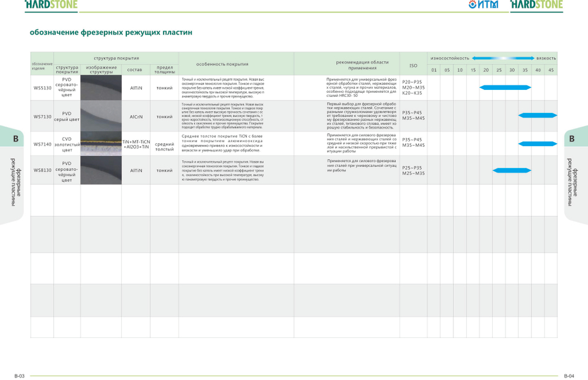The height and width of the screenshot is (380, 588).
Task: Open the WS8130 coating structure image
Action: (101, 170)
